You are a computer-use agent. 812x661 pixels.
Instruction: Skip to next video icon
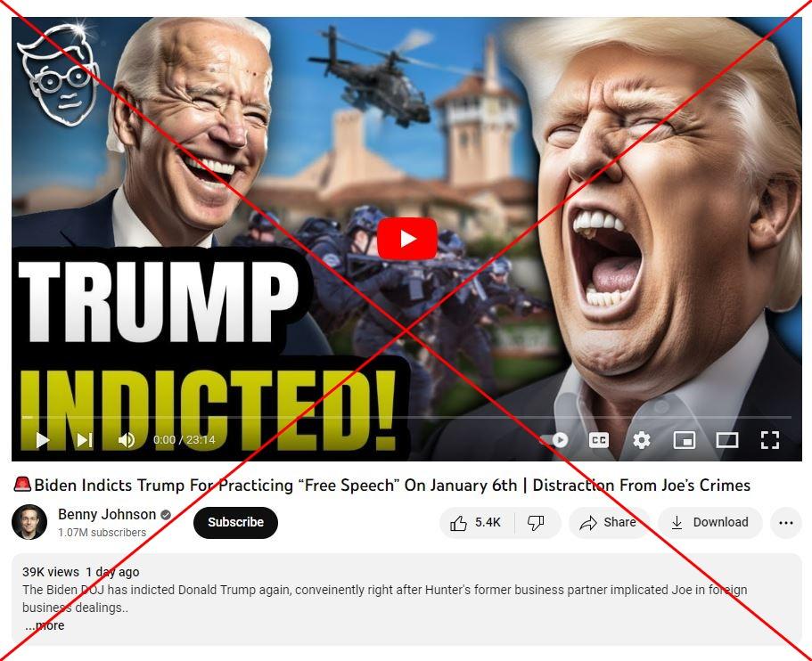85,440
